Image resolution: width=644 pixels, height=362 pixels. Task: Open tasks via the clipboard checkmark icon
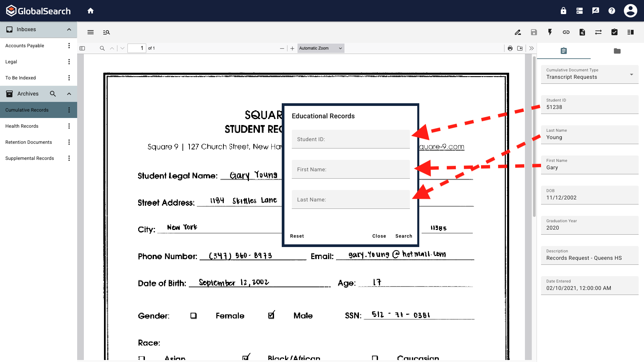point(614,32)
